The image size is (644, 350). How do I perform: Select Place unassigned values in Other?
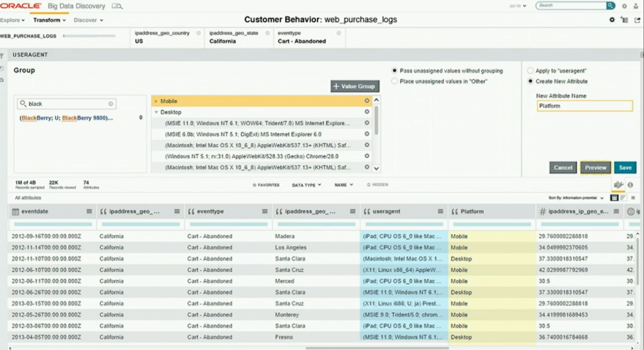click(x=395, y=81)
